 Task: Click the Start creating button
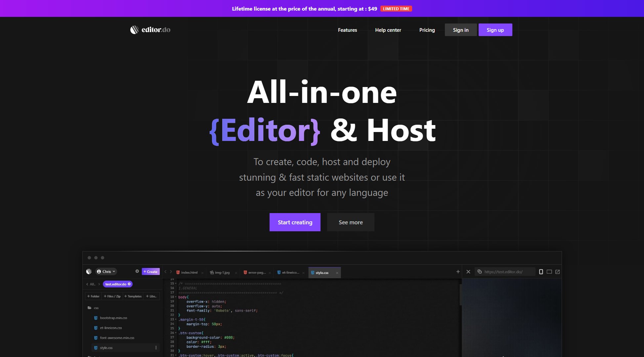pyautogui.click(x=295, y=222)
